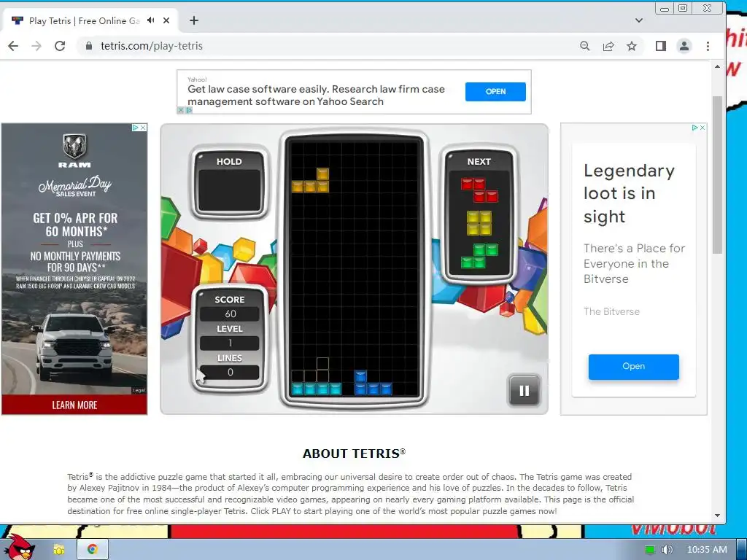The width and height of the screenshot is (747, 560).
Task: Click the falling orange L tetromino
Action: [x=310, y=181]
